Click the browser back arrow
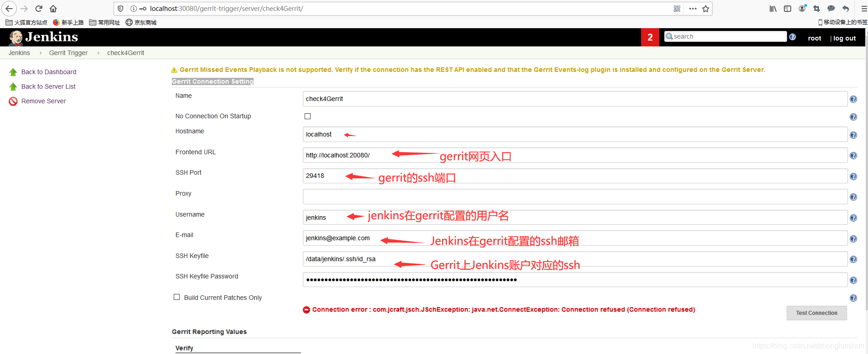The image size is (868, 354). pyautogui.click(x=9, y=9)
